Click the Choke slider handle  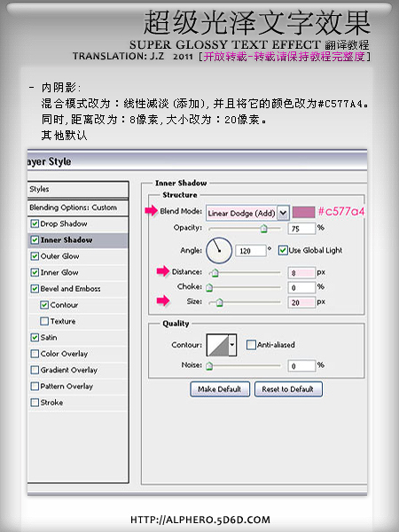[x=209, y=288]
